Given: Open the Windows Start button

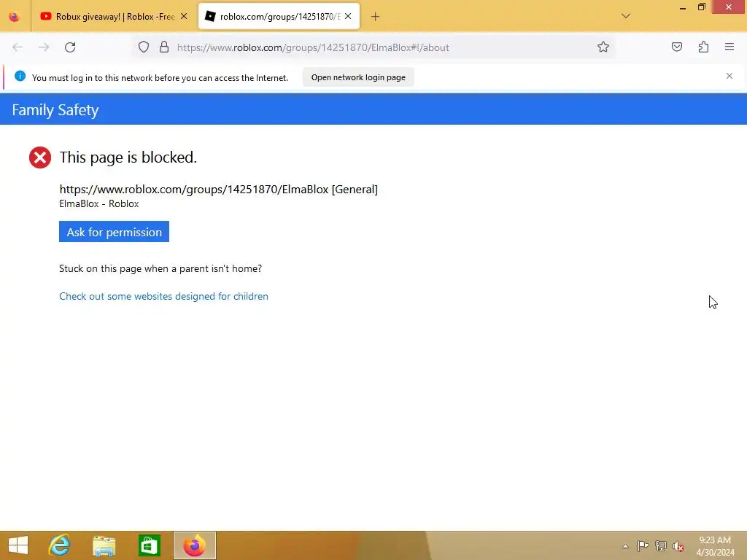Looking at the screenshot, I should click(x=18, y=545).
